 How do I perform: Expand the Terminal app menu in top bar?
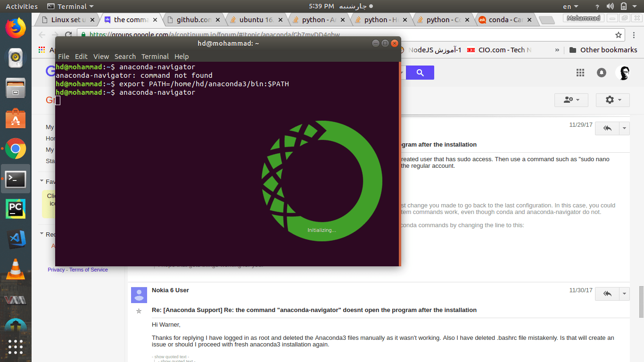click(x=70, y=6)
